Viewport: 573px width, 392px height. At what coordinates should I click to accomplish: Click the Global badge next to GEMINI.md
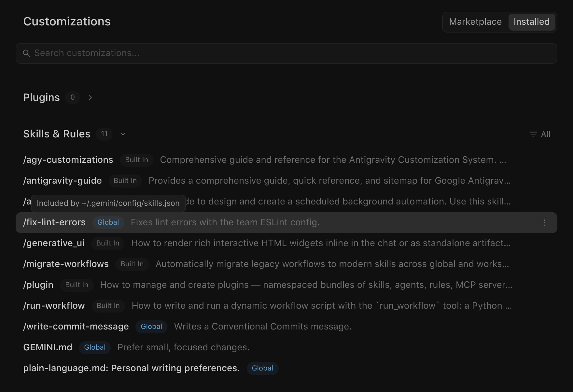(95, 347)
